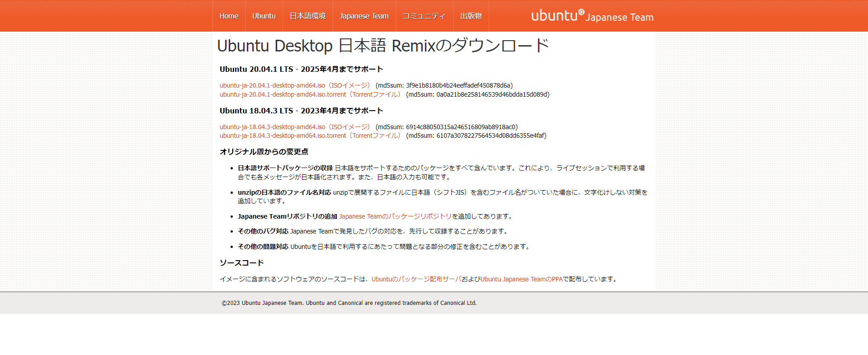
Task: Click the ソースコード heading
Action: pos(242,263)
